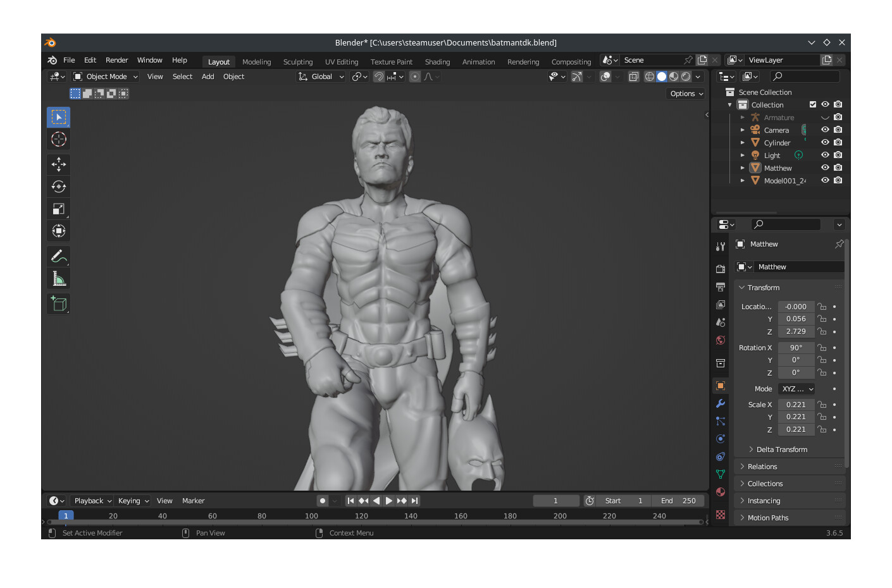Toggle X-ray display in viewport header
The image size is (892, 588).
click(x=633, y=77)
